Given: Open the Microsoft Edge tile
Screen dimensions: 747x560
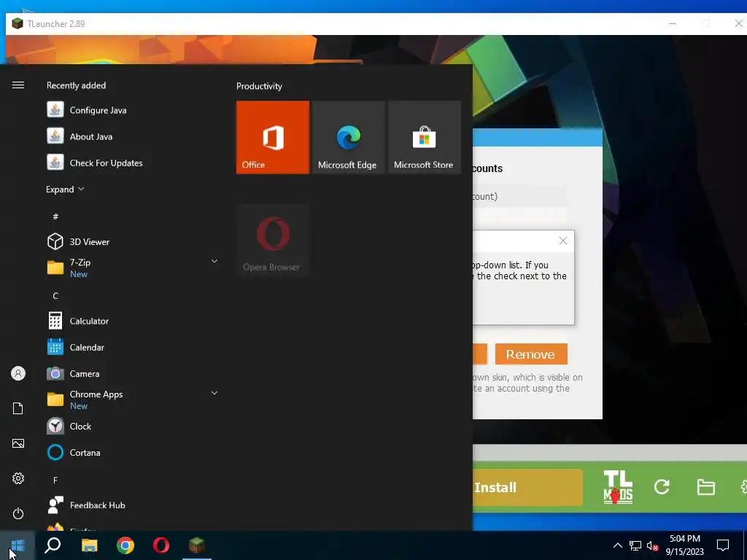Looking at the screenshot, I should tap(348, 137).
